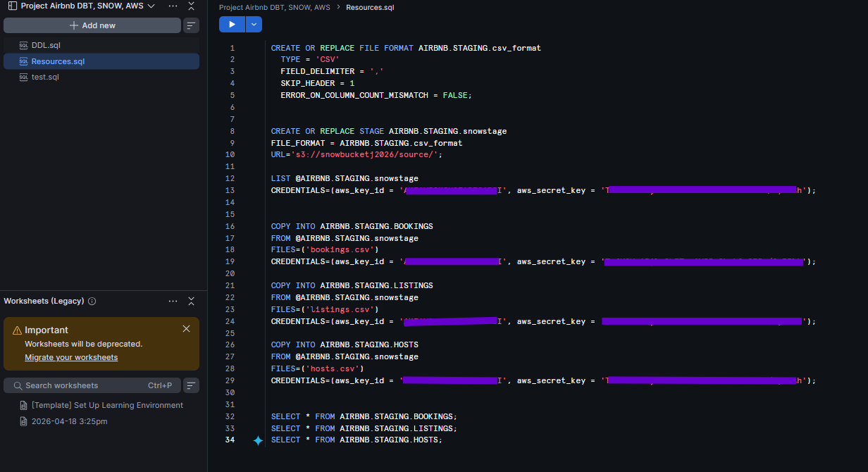Click SKIP_HEADER on line 4

pos(307,83)
